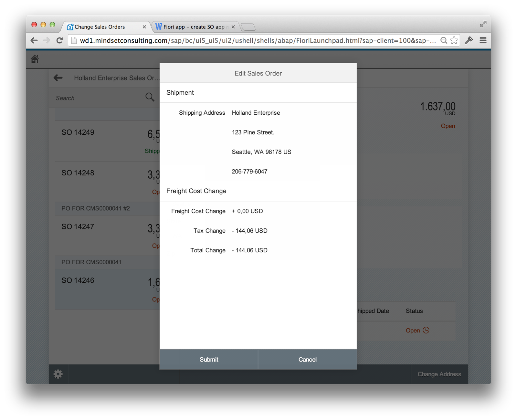This screenshot has width=517, height=420.
Task: Go back using the app's back arrow
Action: point(58,78)
